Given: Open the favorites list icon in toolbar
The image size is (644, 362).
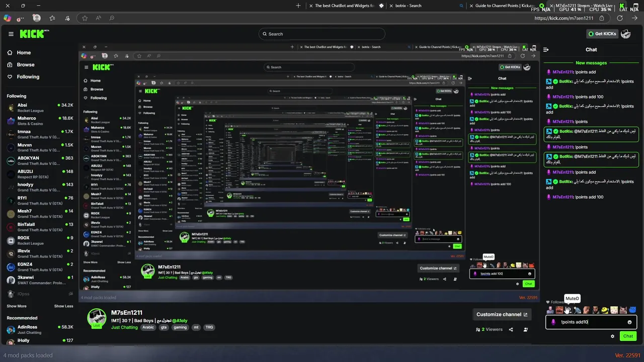Looking at the screenshot, I should coord(52,18).
